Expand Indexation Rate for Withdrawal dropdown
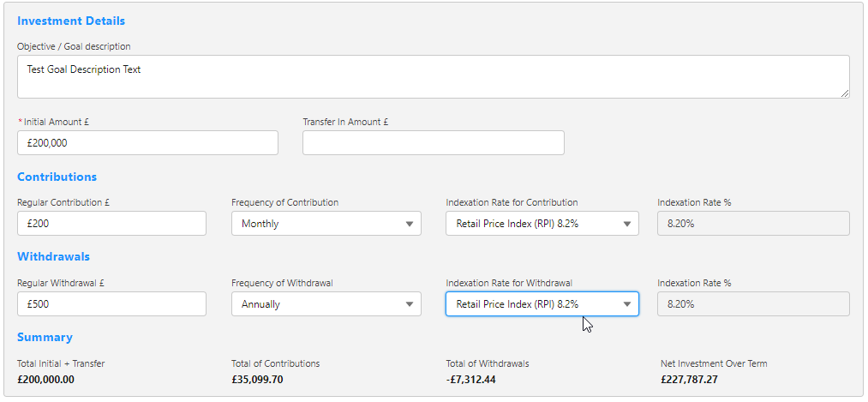 (x=542, y=304)
